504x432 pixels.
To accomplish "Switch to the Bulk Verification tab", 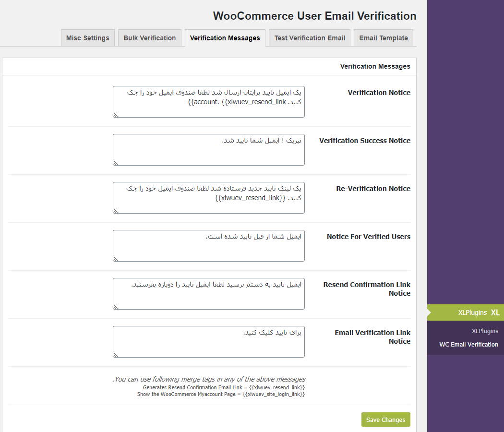I will pos(149,38).
